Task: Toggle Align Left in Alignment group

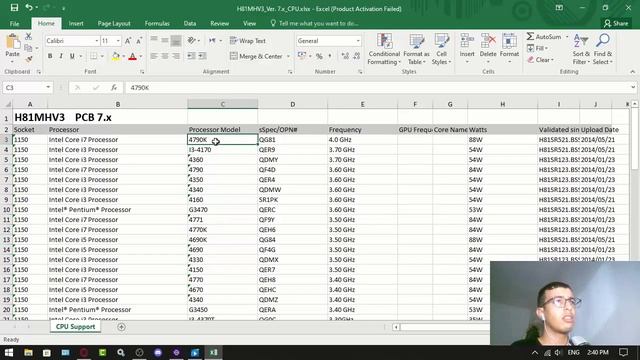Action: pos(154,56)
